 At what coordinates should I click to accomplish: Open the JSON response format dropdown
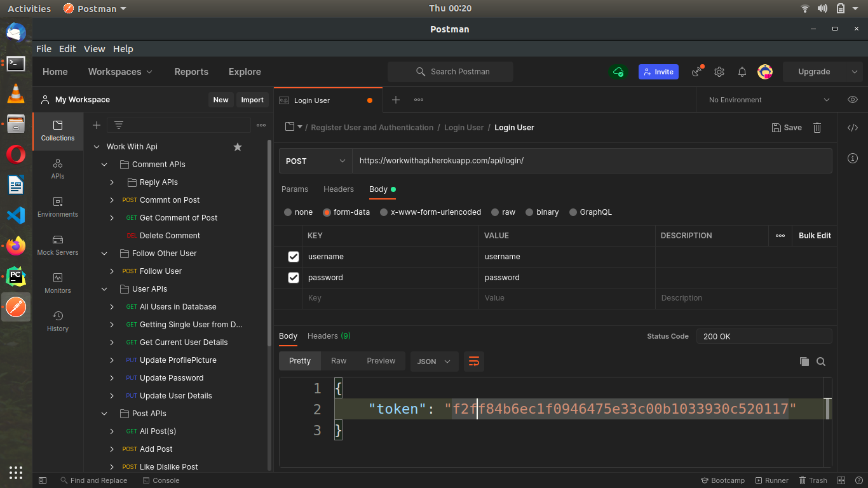pos(435,361)
